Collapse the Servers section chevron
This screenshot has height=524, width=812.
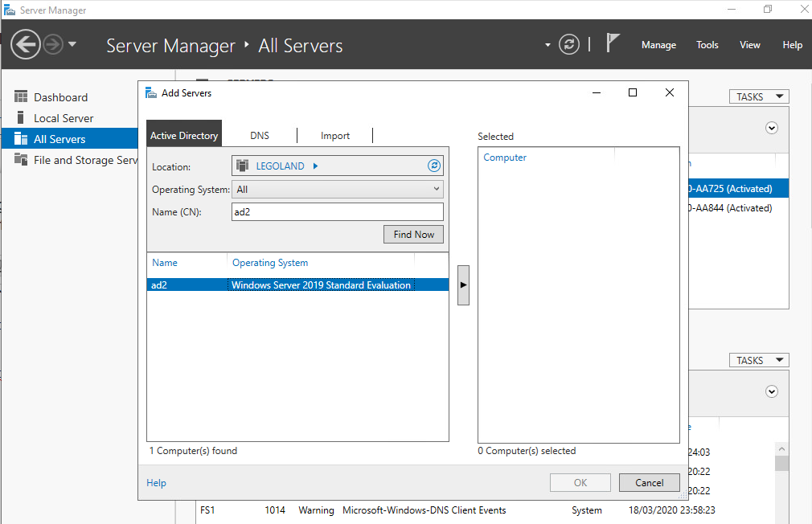tap(772, 128)
